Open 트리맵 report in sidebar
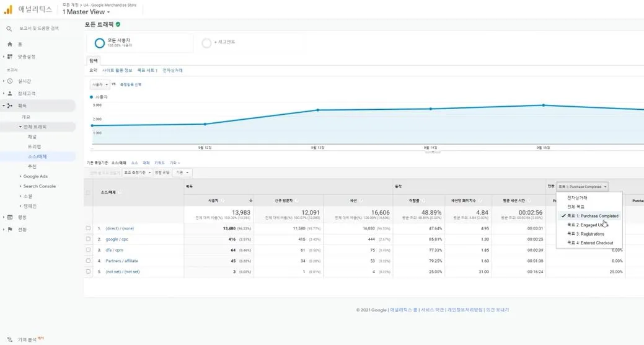644x345 pixels. point(34,147)
